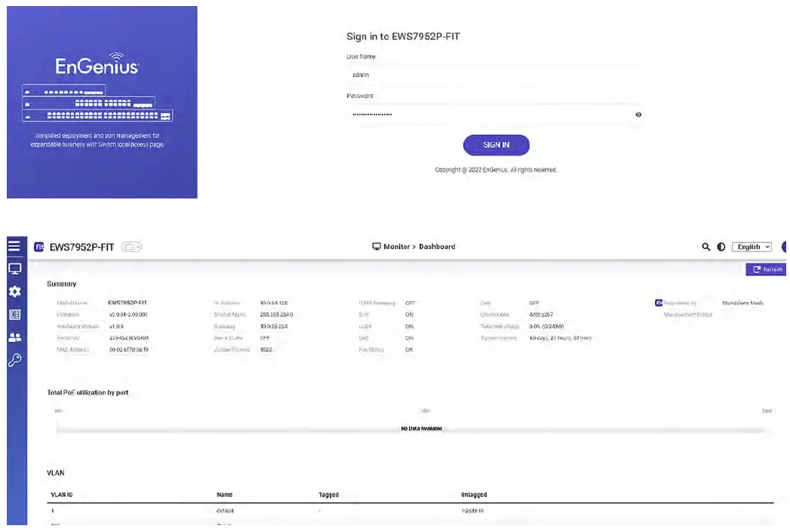This screenshot has width=790, height=532.
Task: Open the layout panel icon in sidebar
Action: coord(14,315)
